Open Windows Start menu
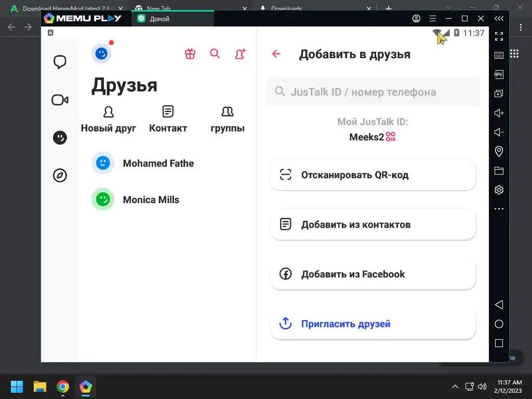Screen dimensions: 532x399 coord(17,387)
